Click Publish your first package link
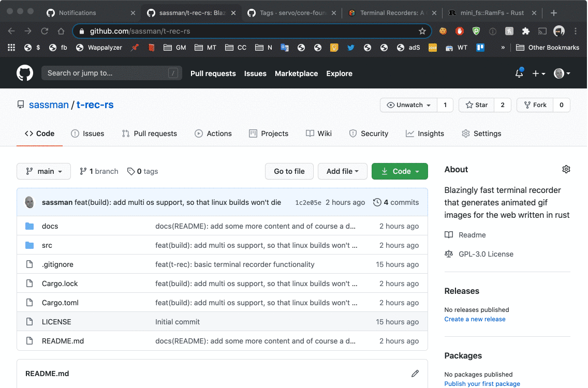 pyautogui.click(x=482, y=383)
